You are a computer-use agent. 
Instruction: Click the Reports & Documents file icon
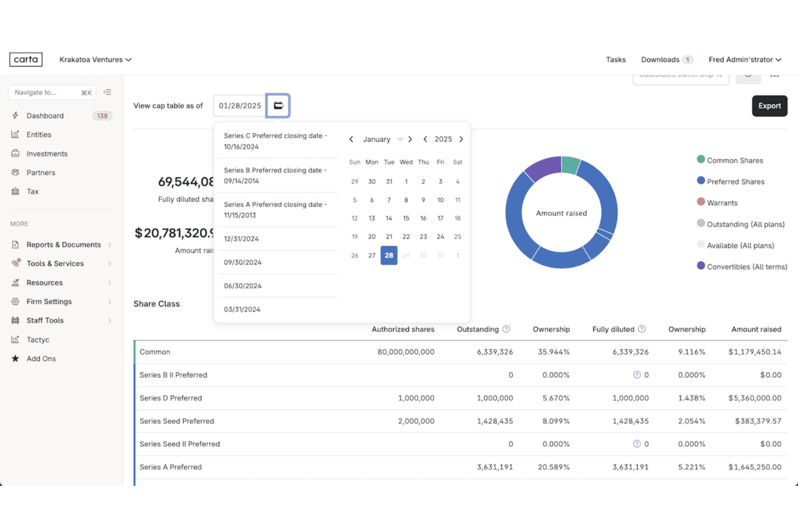coord(15,245)
